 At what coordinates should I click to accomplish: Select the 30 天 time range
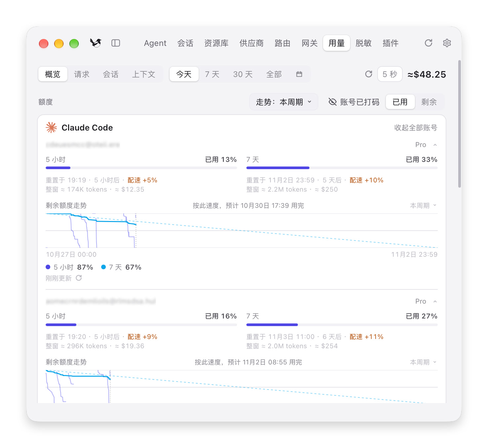[x=243, y=74]
